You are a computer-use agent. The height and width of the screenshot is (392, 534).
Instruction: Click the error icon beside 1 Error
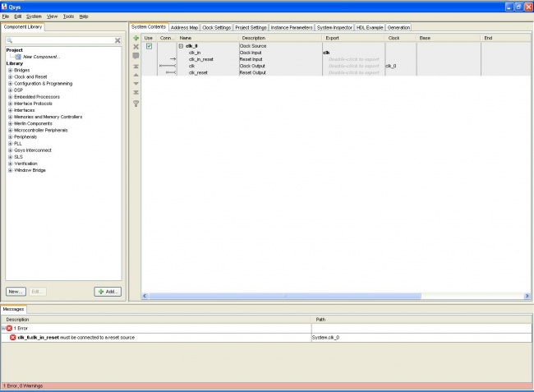[9, 329]
